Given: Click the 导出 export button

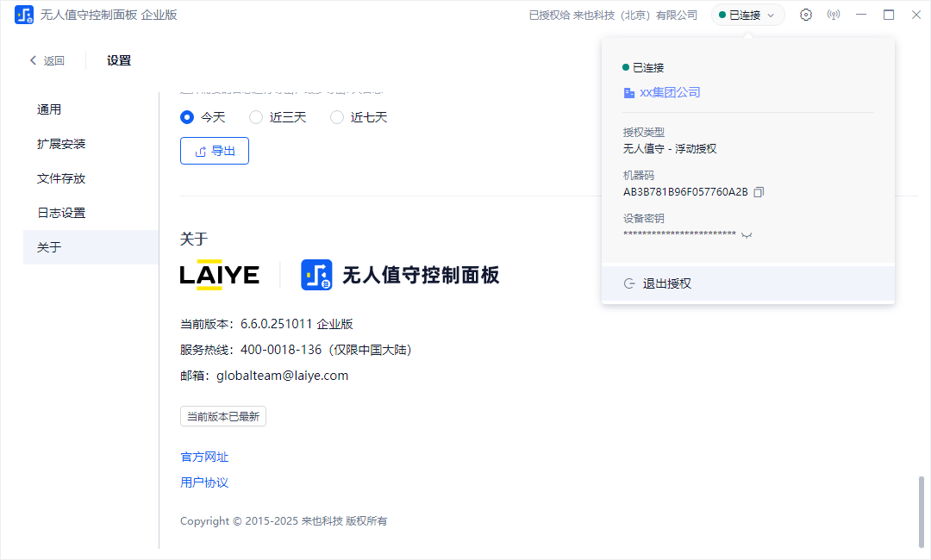Looking at the screenshot, I should point(215,151).
